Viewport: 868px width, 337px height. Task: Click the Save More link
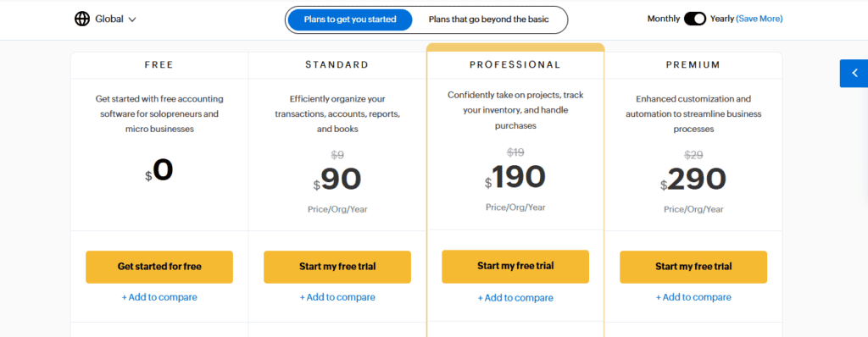click(759, 19)
